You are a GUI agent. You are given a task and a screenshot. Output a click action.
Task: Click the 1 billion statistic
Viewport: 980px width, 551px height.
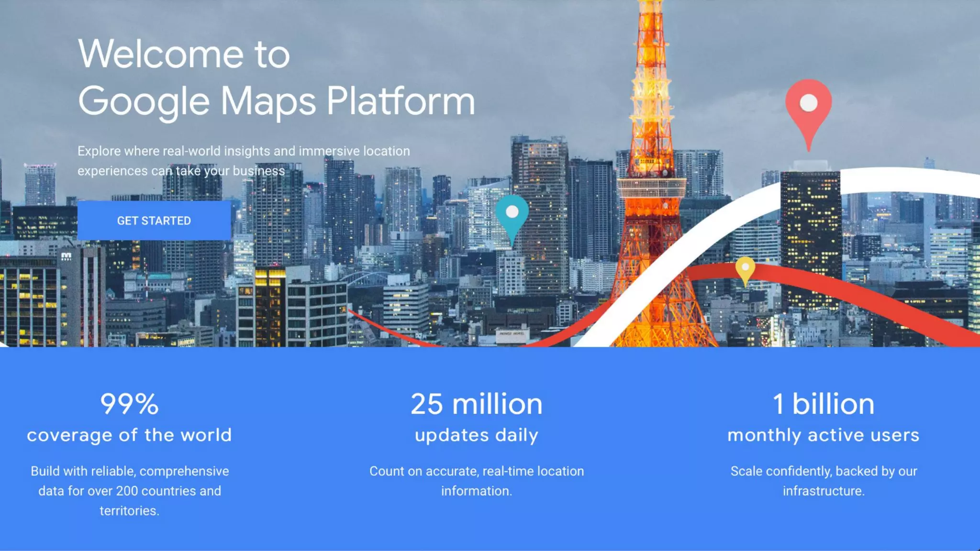point(823,404)
